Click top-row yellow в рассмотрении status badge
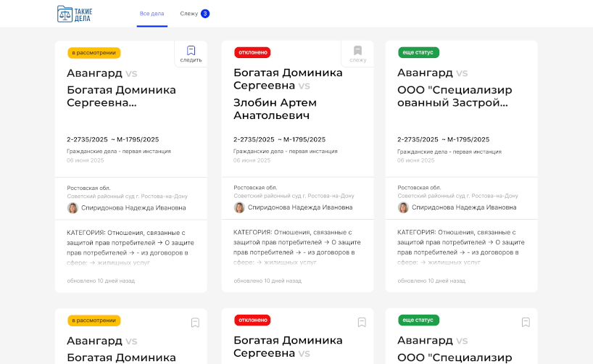Viewport: 593px width, 364px height. point(94,53)
